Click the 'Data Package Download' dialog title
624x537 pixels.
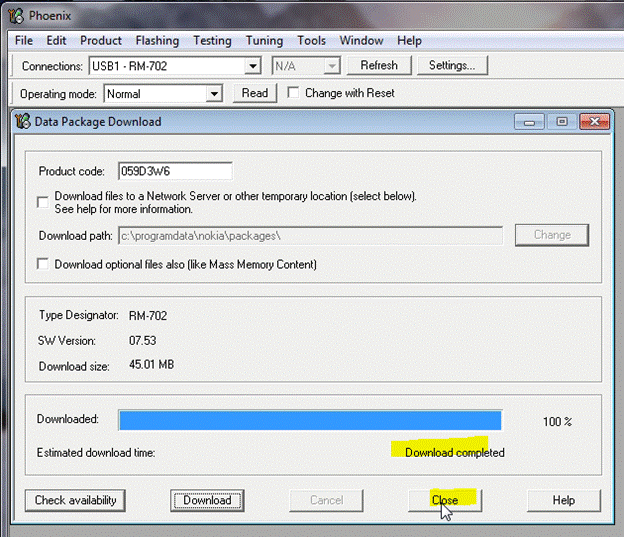coord(98,122)
